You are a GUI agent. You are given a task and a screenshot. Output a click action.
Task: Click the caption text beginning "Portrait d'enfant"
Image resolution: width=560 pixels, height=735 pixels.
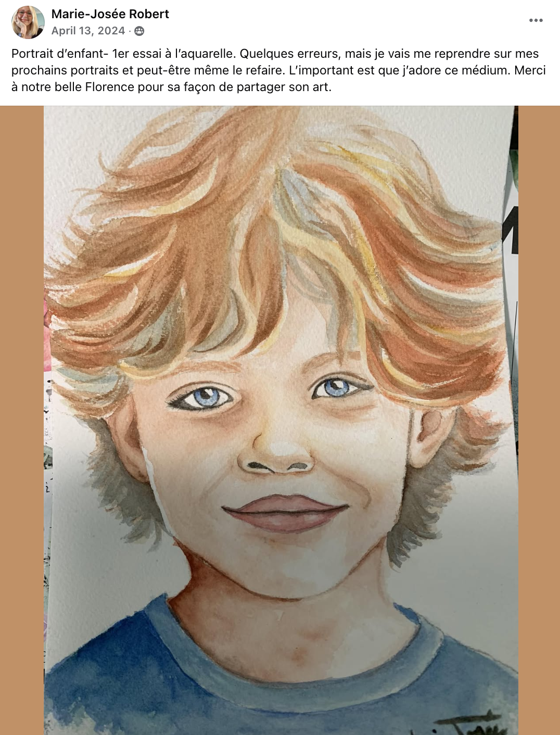click(x=278, y=70)
